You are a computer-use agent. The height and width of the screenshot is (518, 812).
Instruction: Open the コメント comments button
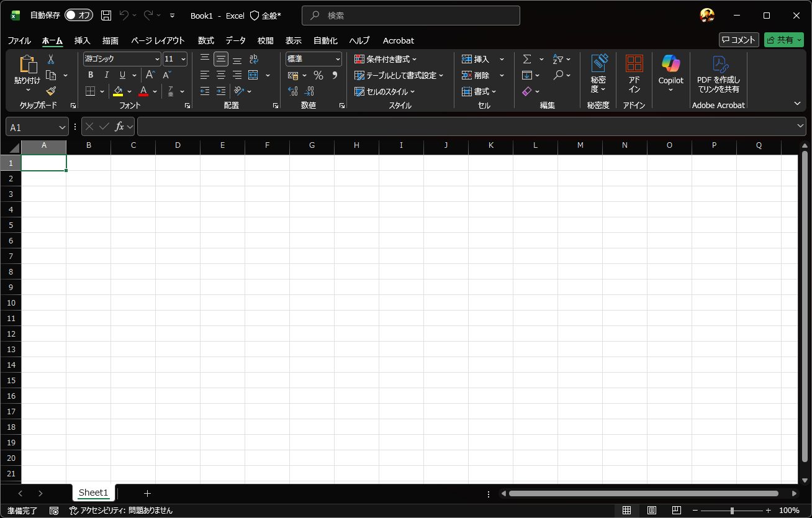[x=738, y=40]
